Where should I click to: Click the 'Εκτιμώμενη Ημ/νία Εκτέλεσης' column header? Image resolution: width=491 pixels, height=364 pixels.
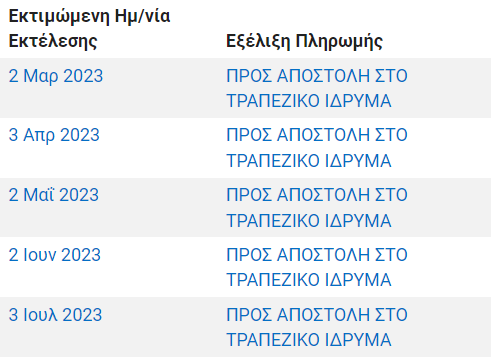pos(89,29)
